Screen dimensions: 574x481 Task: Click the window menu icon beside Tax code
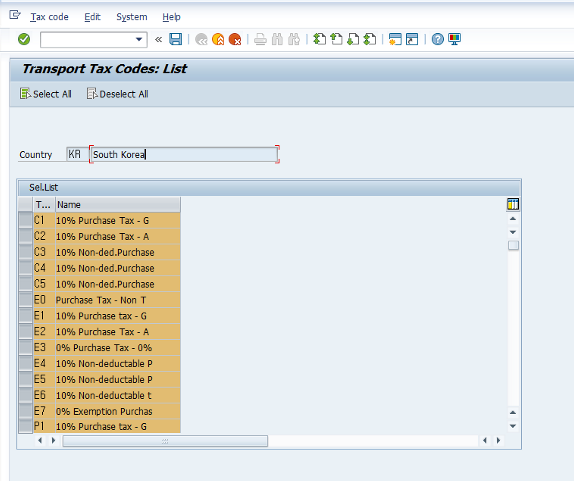(x=15, y=15)
